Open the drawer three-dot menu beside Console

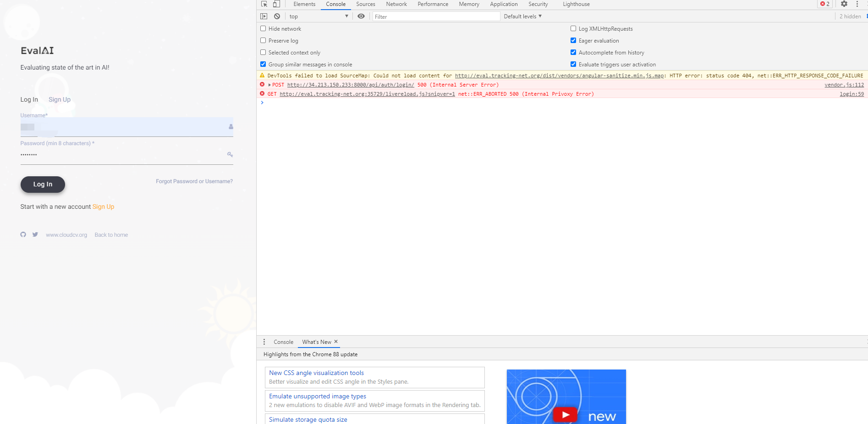(264, 342)
